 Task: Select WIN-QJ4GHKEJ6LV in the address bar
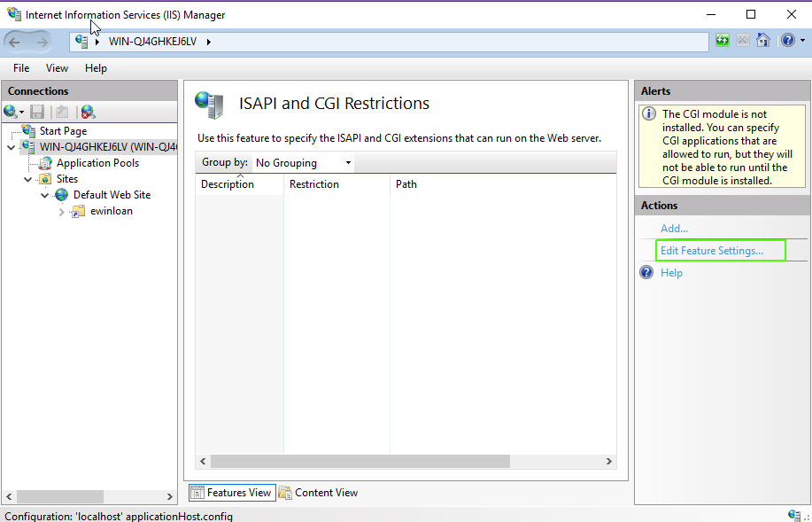point(153,42)
